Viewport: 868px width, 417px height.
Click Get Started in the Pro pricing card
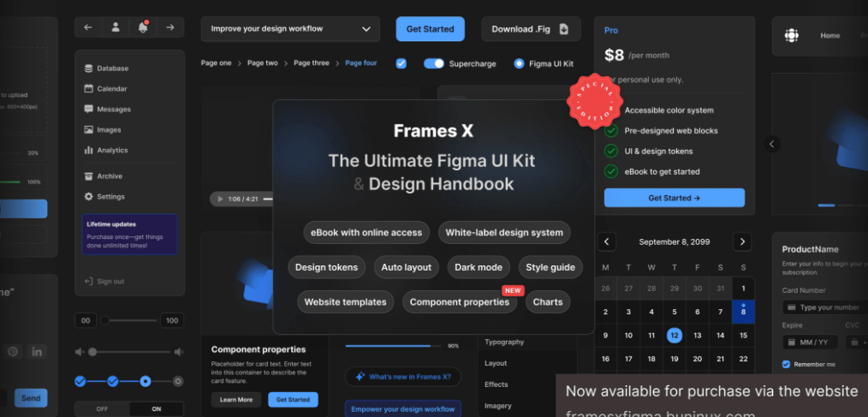point(675,198)
